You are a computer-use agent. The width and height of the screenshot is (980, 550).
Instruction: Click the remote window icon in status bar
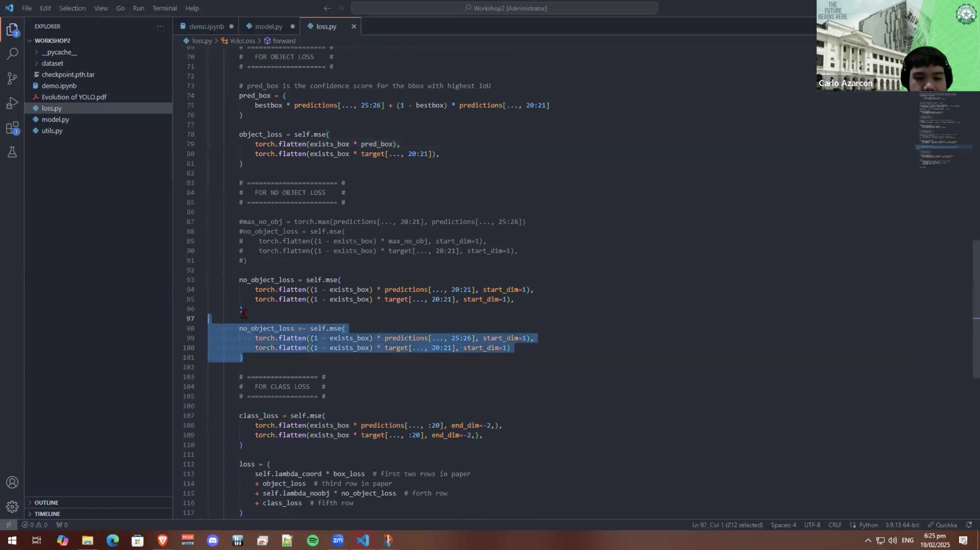[x=8, y=525]
